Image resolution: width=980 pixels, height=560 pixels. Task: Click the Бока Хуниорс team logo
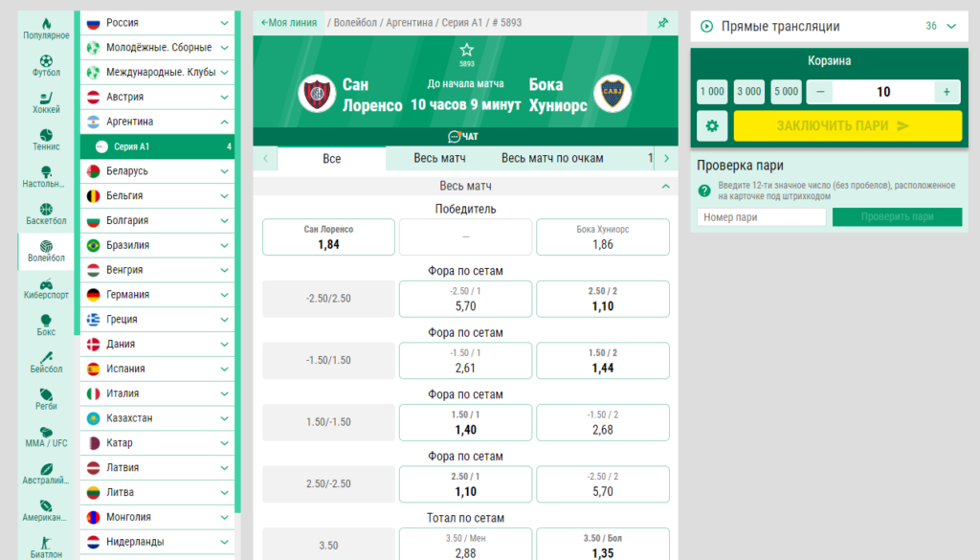coord(612,94)
